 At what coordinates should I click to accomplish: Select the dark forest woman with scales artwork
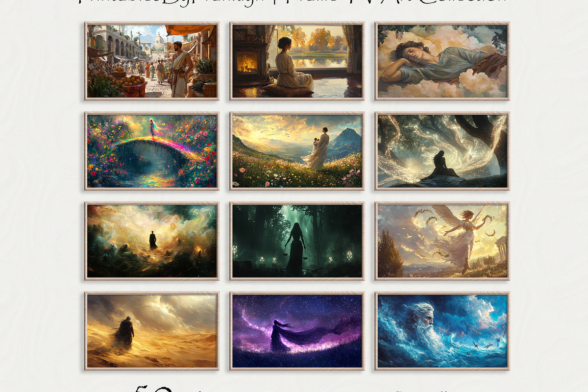coord(297,241)
